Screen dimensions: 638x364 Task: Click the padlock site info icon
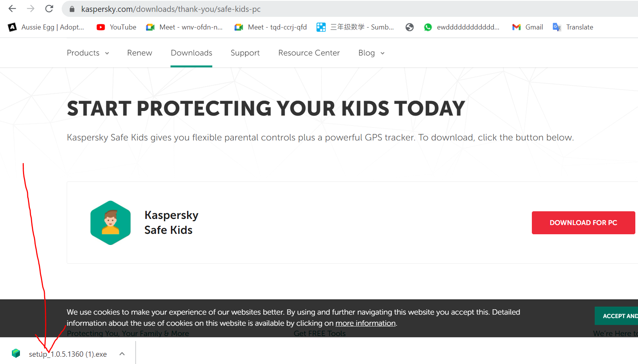click(72, 9)
